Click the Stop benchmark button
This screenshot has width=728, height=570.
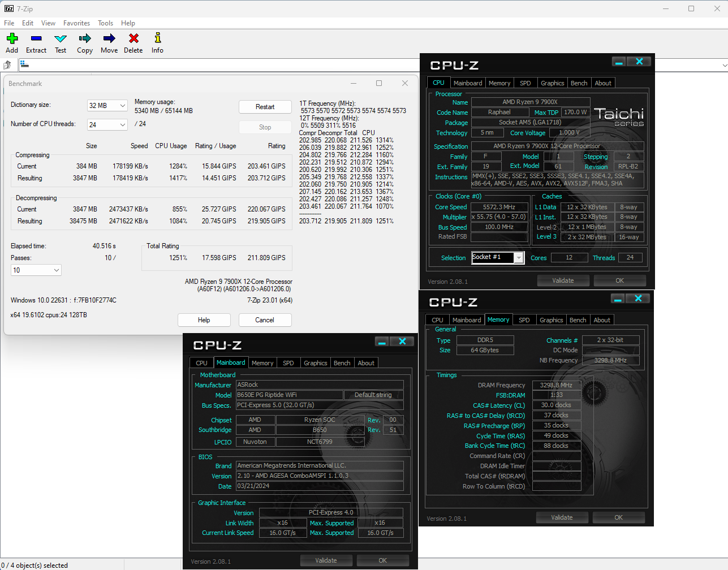click(265, 127)
